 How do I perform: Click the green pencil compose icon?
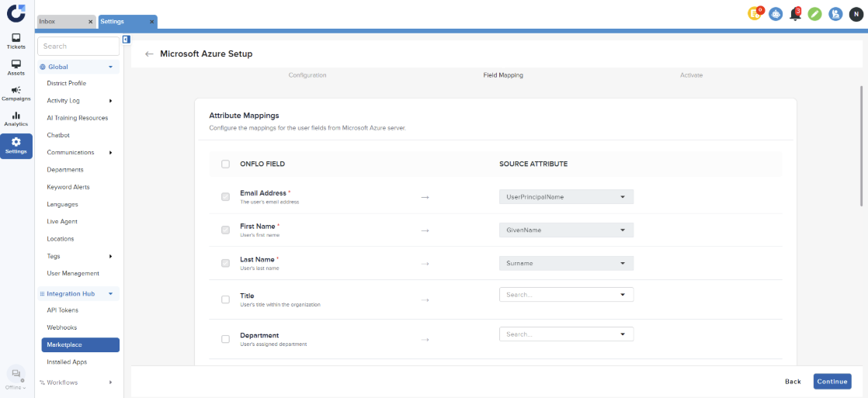814,13
